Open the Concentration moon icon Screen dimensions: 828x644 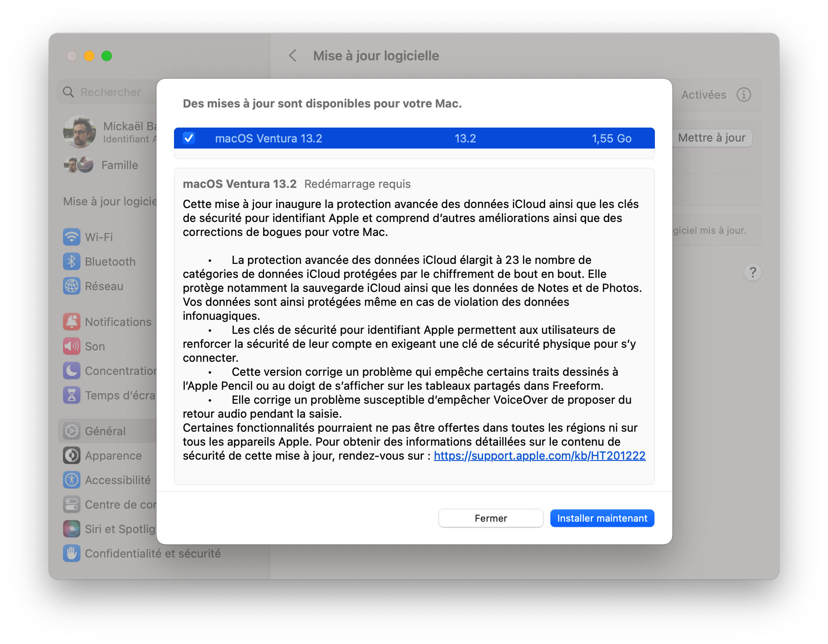pyautogui.click(x=72, y=370)
